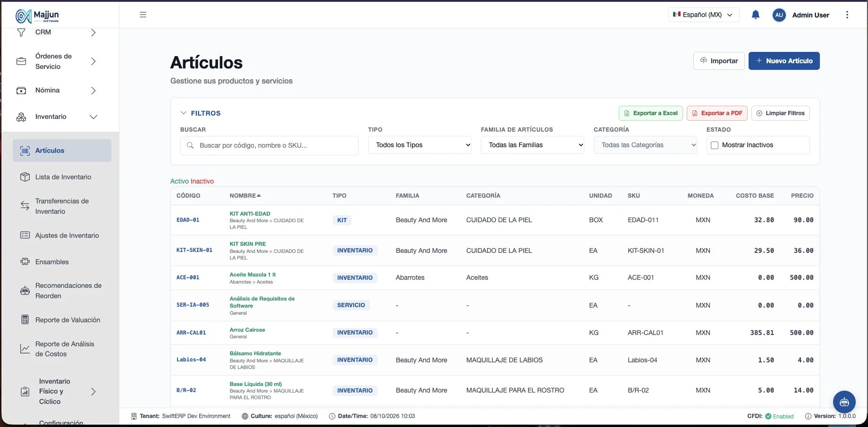Expand the Nómina menu chevron
Viewport: 868px width, 427px height.
[93, 91]
